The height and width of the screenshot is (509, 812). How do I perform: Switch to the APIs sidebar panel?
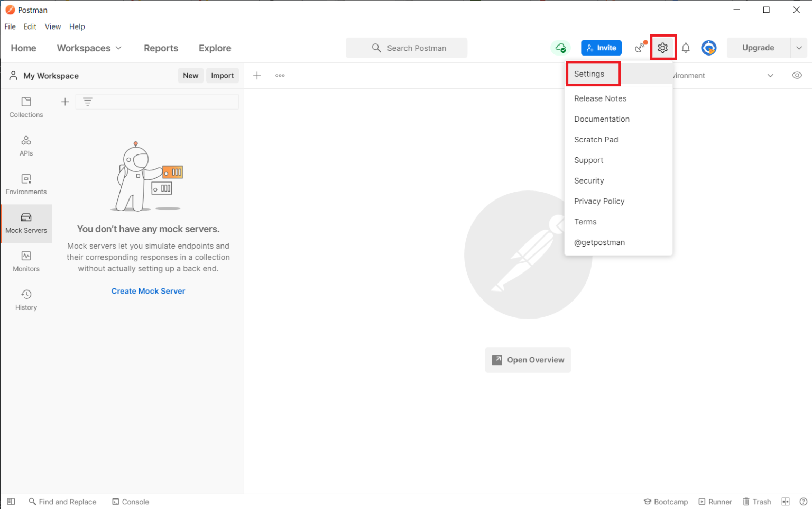click(x=26, y=146)
